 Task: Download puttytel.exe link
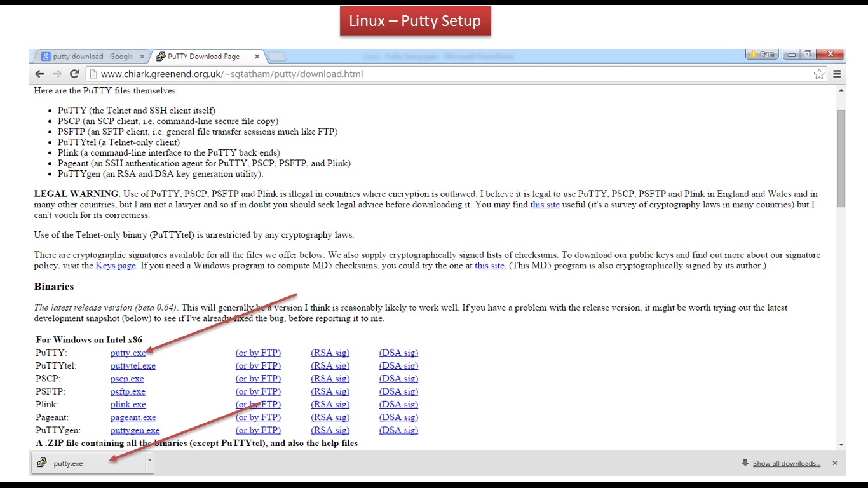point(133,365)
